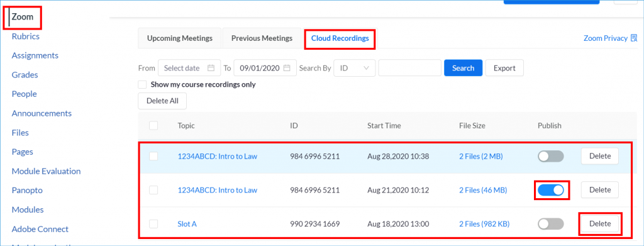Click the Publish column header
Viewport: 644px width, 246px height.
pos(550,126)
